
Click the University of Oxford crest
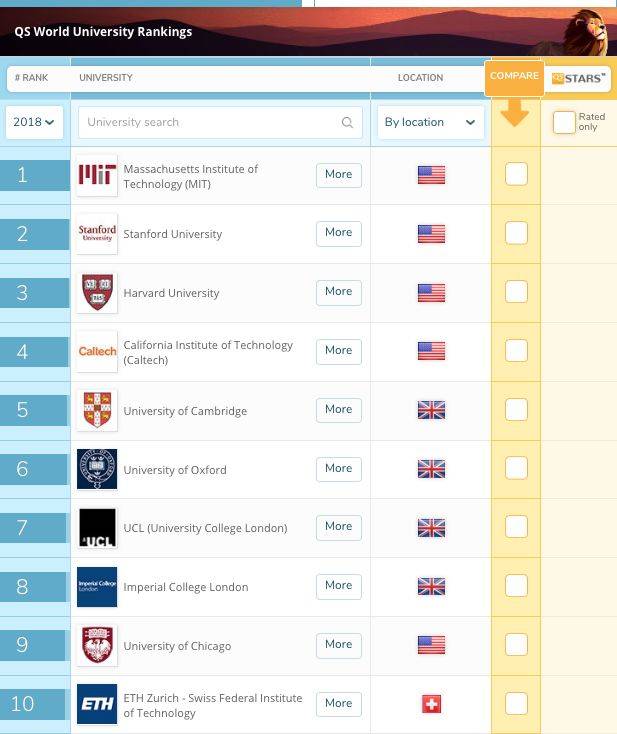pyautogui.click(x=97, y=469)
